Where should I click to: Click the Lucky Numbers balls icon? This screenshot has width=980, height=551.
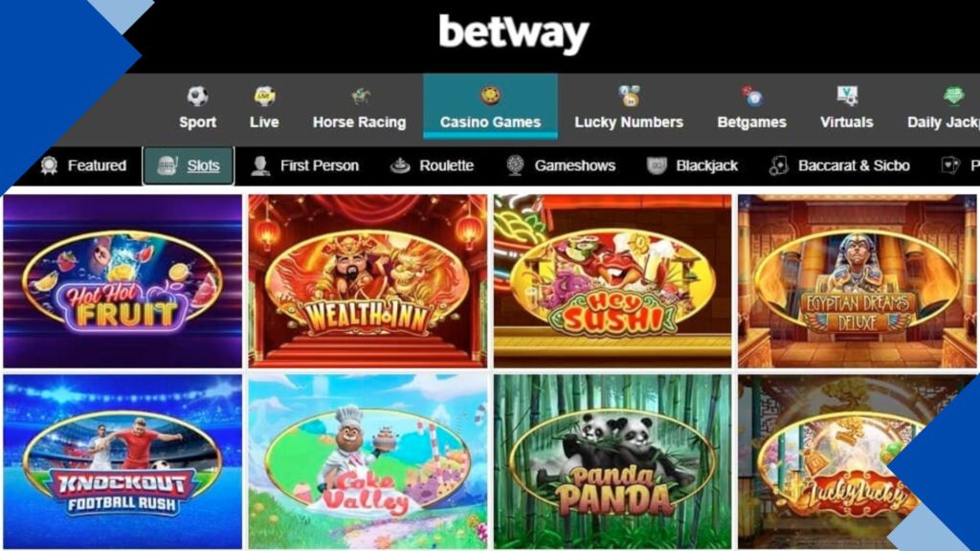pyautogui.click(x=629, y=97)
